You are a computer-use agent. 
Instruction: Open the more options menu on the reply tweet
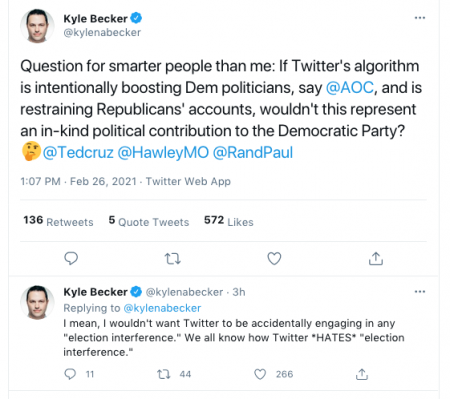420,292
